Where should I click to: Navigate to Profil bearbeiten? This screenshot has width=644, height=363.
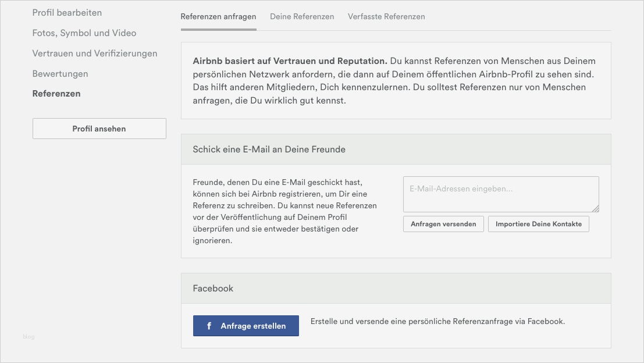coord(67,12)
